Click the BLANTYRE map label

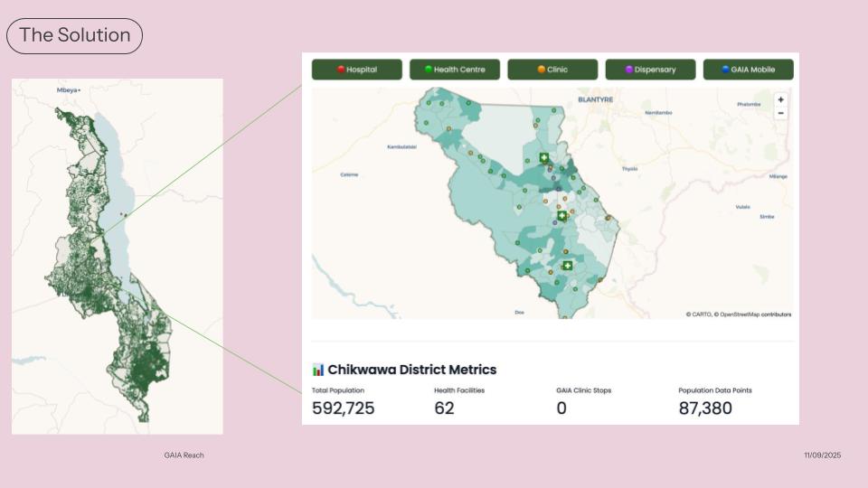coord(596,99)
